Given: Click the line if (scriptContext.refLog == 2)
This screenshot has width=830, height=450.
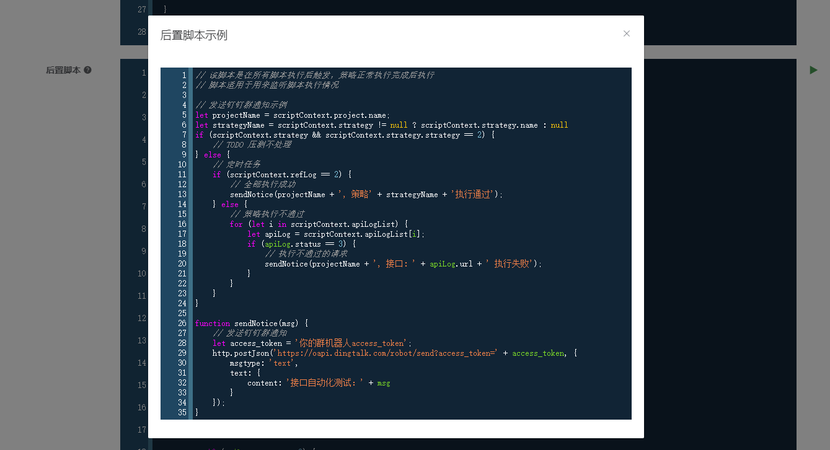Looking at the screenshot, I should click(x=282, y=174).
